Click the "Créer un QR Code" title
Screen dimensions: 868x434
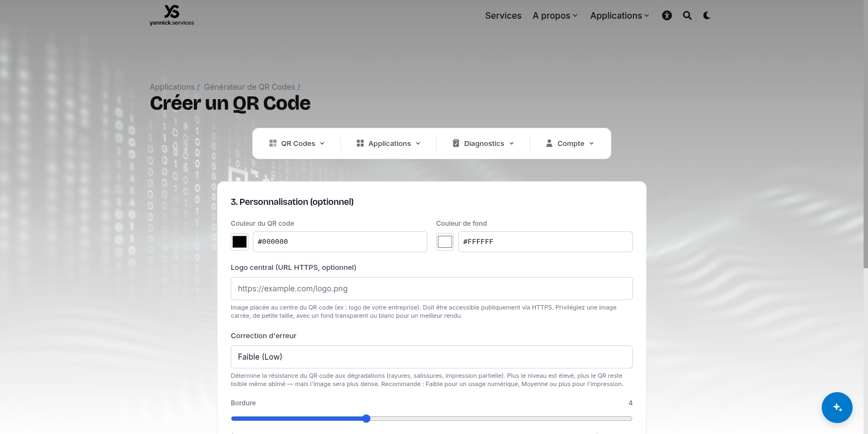[x=230, y=104]
